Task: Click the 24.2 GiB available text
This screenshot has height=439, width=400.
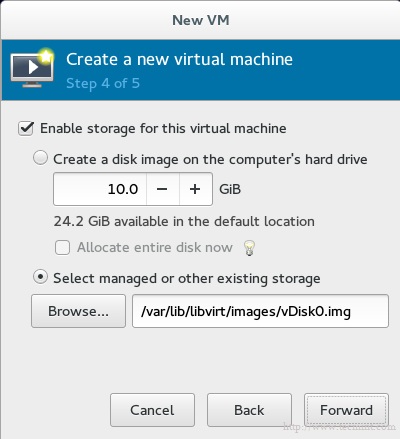Action: 184,221
